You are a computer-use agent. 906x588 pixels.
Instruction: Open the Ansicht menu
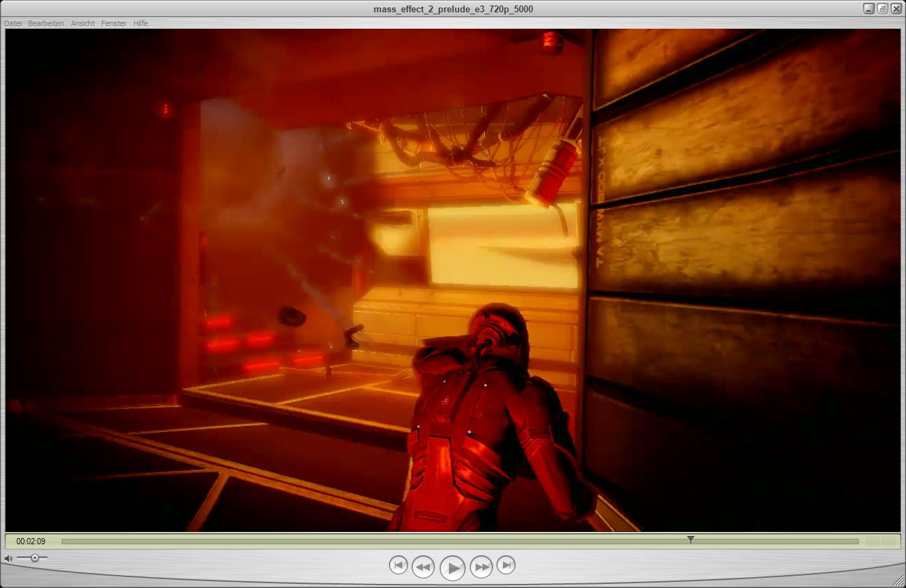[83, 23]
